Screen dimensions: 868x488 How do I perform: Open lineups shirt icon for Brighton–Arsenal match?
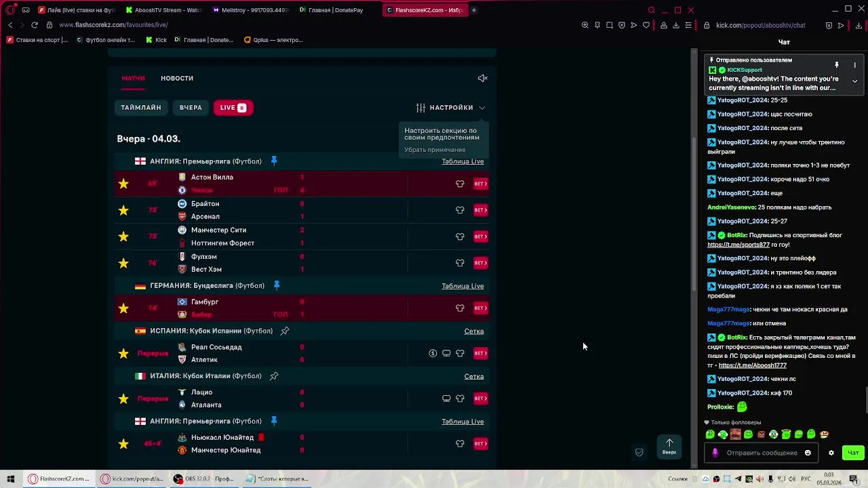(460, 210)
